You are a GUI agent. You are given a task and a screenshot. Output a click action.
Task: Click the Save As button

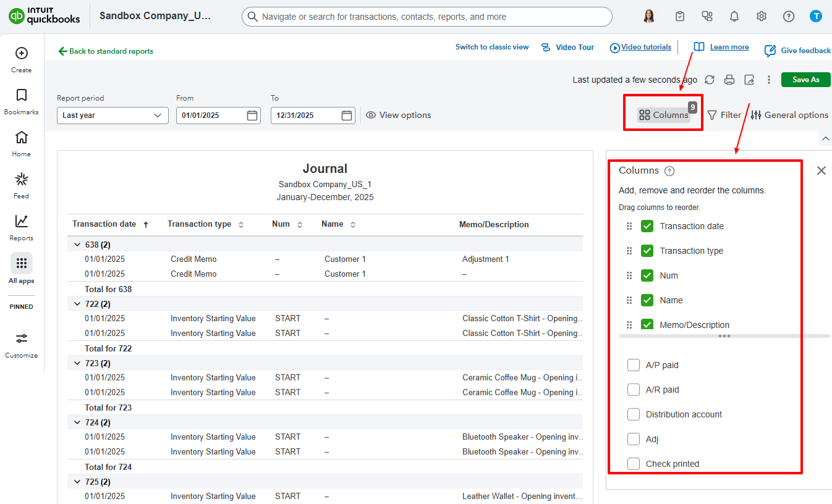click(805, 80)
